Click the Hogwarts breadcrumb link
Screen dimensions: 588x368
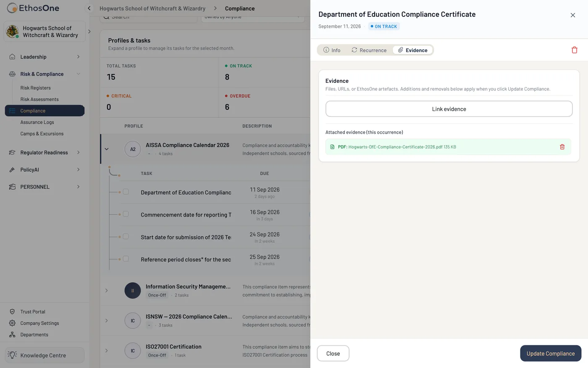point(152,8)
